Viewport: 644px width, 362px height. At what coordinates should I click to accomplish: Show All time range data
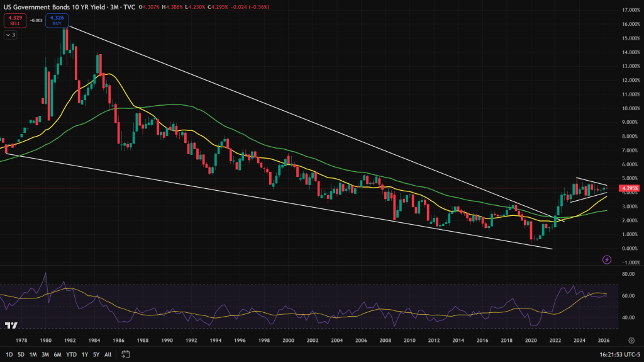coord(108,354)
